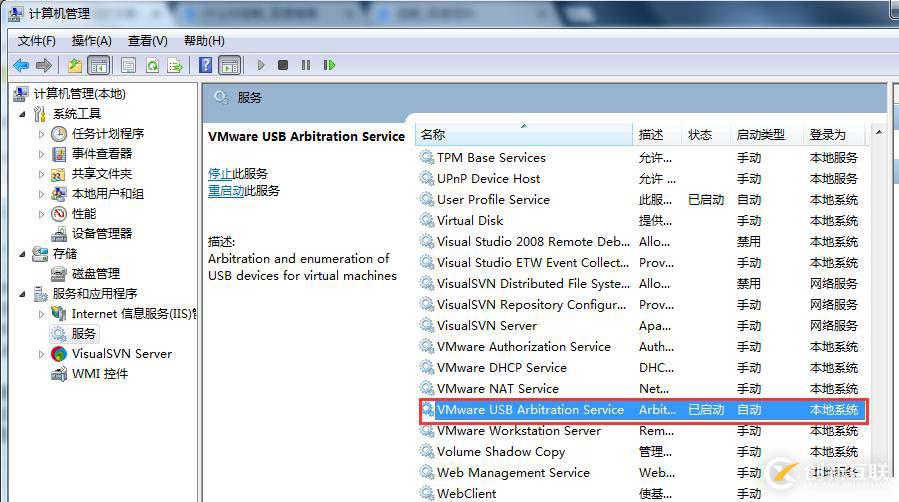Click the 本地用户和组 icon
This screenshot has width=899, height=502.
(x=59, y=194)
